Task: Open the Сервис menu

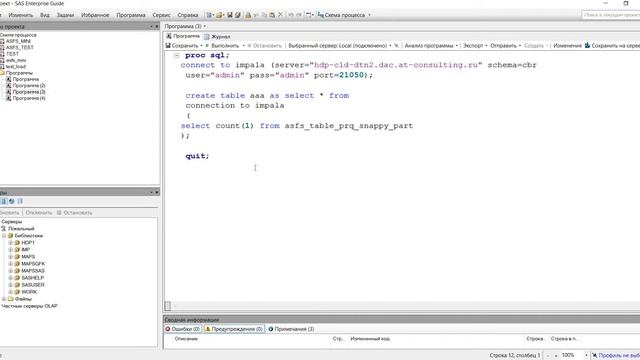Action: (x=161, y=15)
